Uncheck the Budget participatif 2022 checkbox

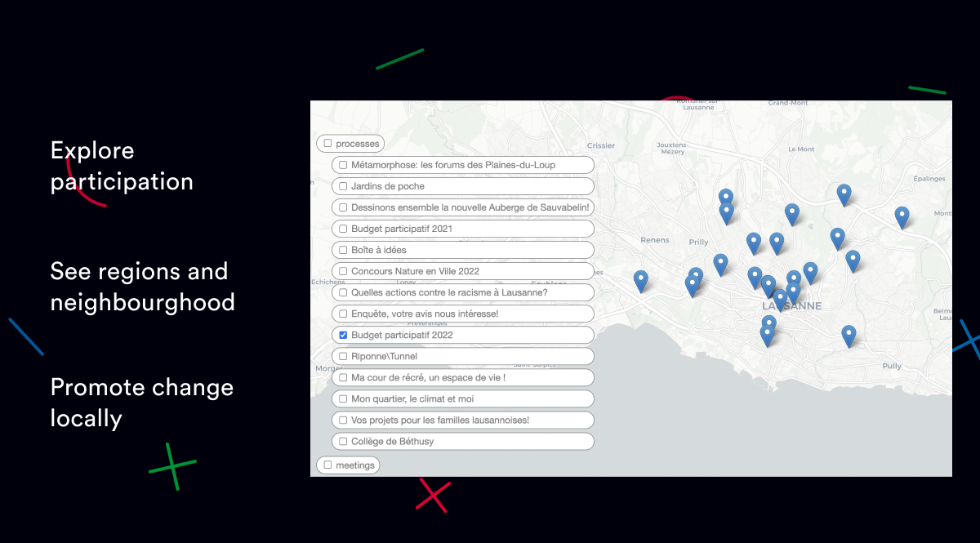point(343,335)
